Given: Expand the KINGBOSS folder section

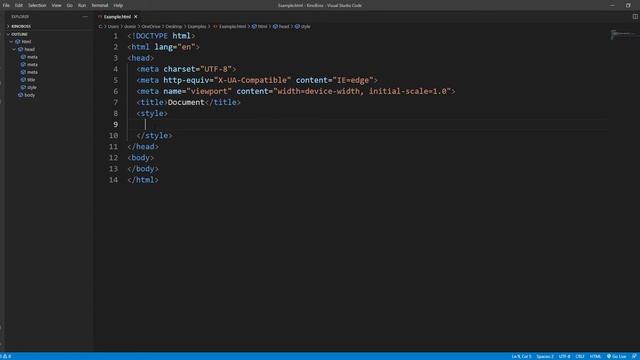Looking at the screenshot, I should click(20, 26).
